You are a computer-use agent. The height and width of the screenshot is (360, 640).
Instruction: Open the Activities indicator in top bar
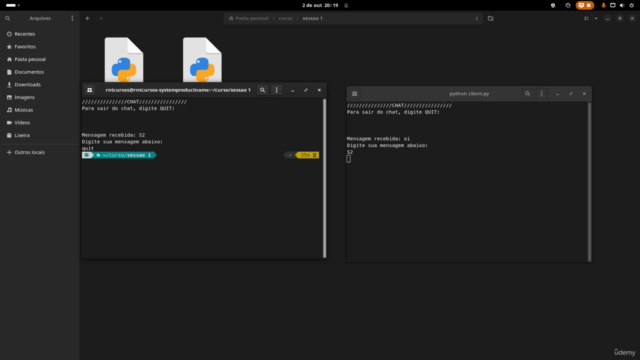13,5
